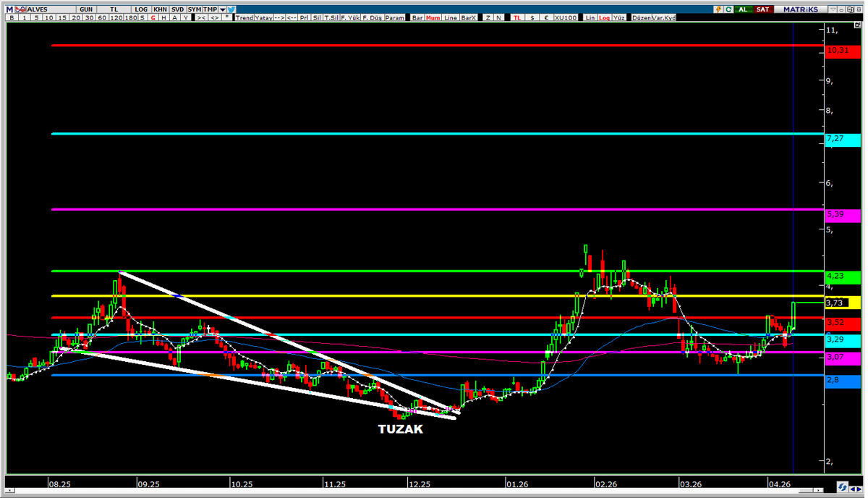Click the SVD tab button
Image resolution: width=868 pixels, height=498 pixels.
click(x=178, y=9)
